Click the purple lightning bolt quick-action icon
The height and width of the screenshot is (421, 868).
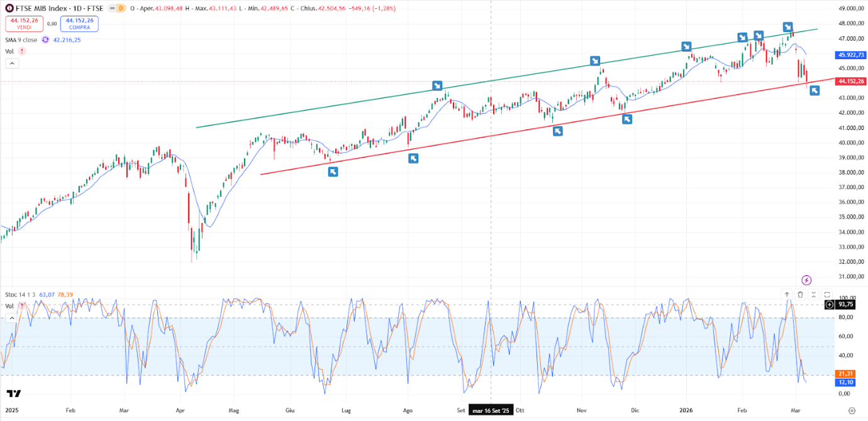click(x=807, y=279)
